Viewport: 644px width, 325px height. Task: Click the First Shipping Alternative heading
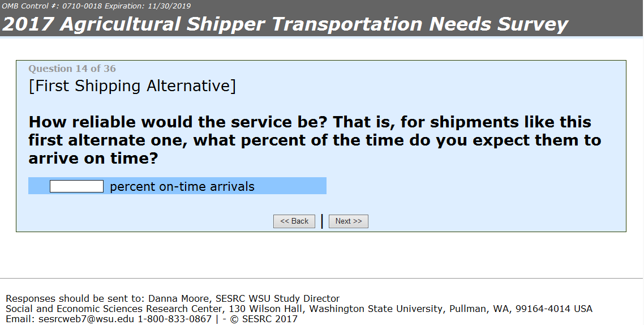132,86
